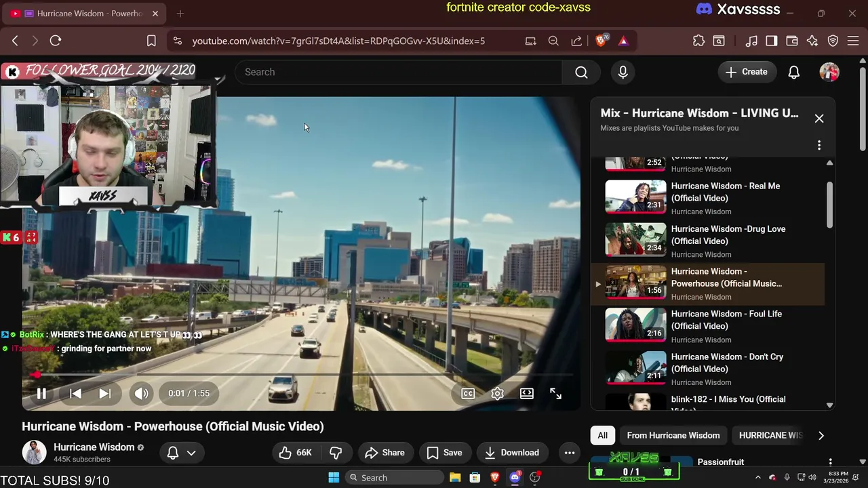The height and width of the screenshot is (488, 868).
Task: Open Brave Wallet icon
Action: click(791, 41)
